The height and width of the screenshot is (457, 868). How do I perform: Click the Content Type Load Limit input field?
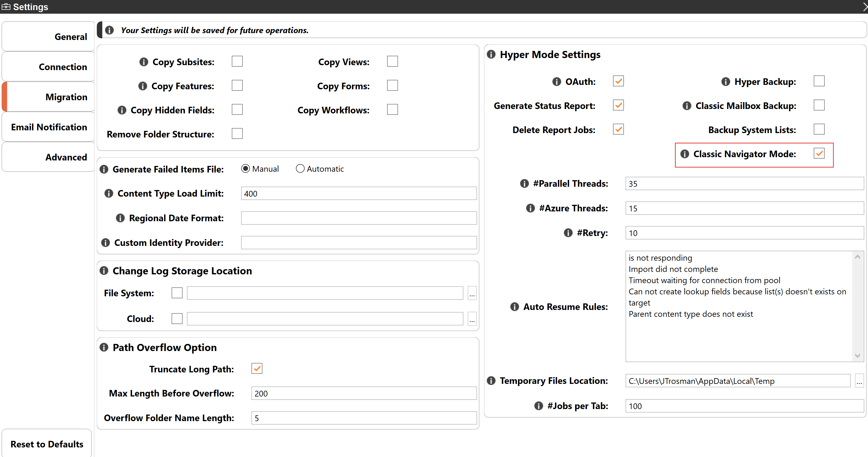click(x=359, y=193)
